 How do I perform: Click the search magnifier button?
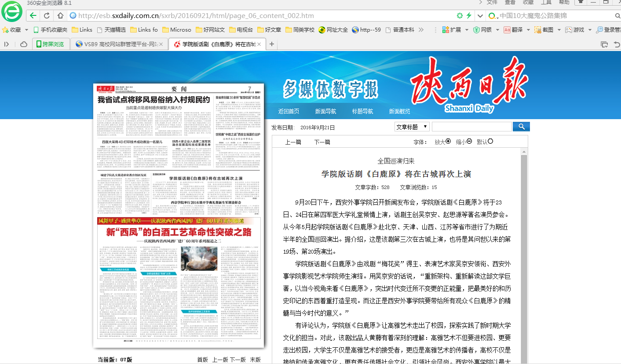click(x=521, y=127)
